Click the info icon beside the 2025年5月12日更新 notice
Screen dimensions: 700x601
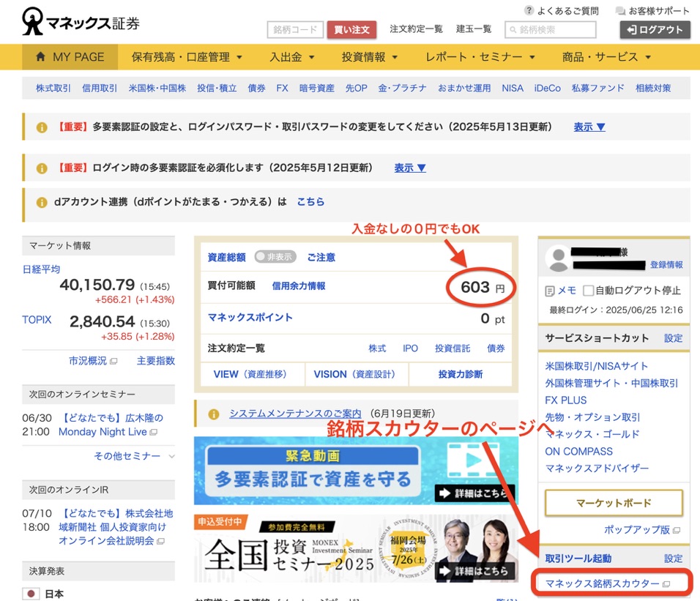[x=42, y=168]
